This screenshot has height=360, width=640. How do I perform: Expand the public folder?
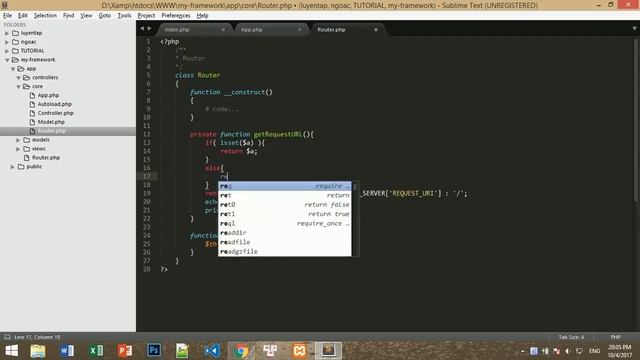coord(13,167)
